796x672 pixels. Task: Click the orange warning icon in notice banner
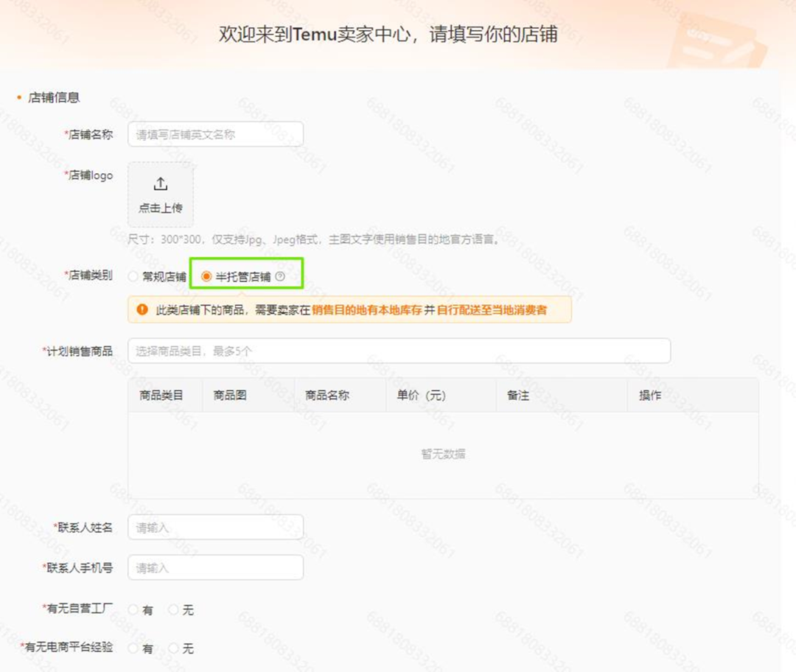tap(142, 310)
